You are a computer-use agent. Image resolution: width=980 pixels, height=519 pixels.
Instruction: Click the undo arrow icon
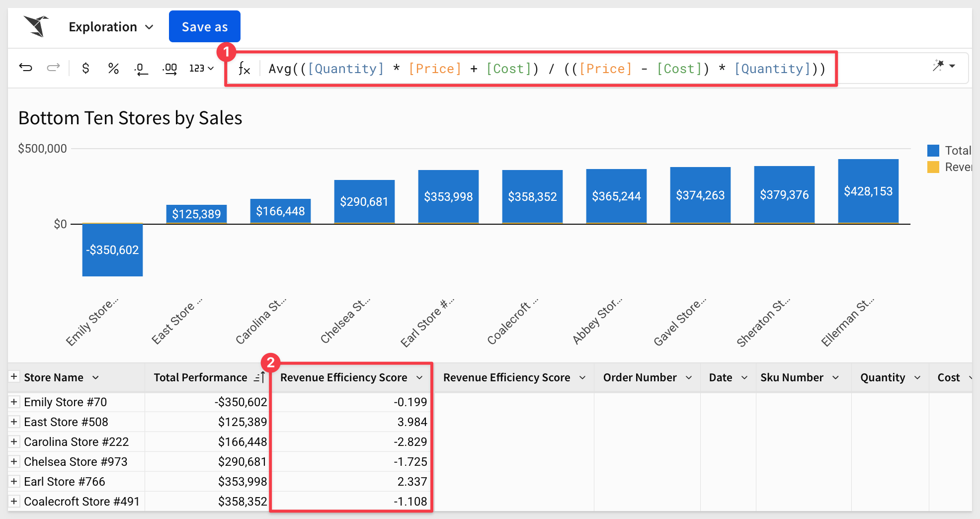click(x=26, y=68)
